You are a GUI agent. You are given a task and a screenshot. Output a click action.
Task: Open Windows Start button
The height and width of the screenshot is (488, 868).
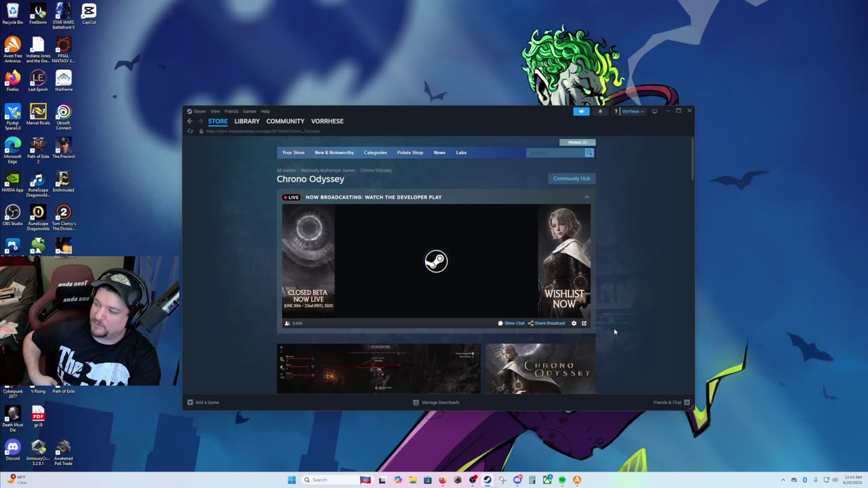tap(292, 480)
